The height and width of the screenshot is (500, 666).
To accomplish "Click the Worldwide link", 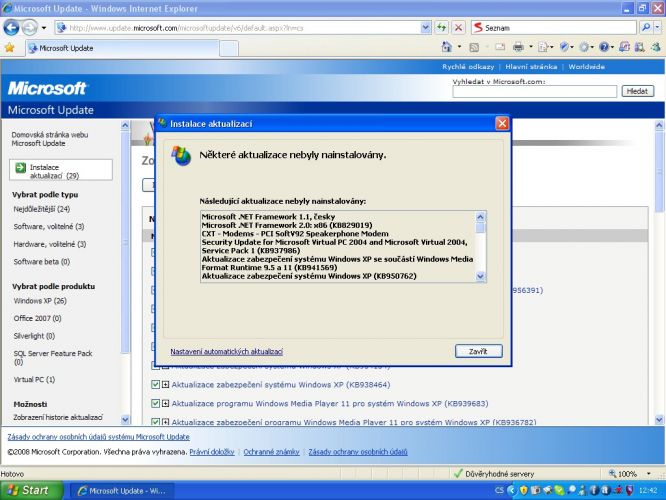I will pos(587,67).
